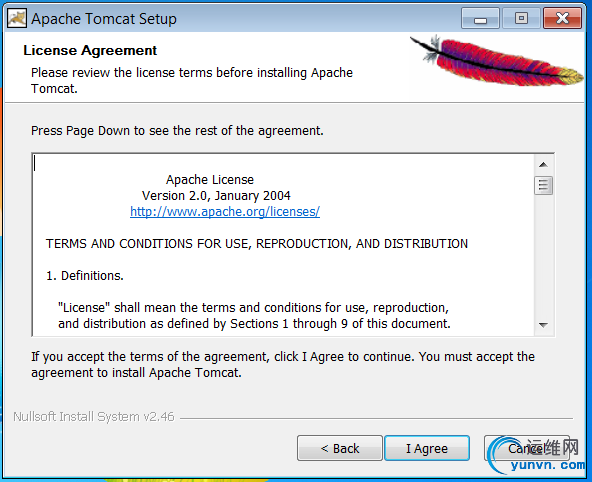Click the Apache Tomcat Setup title bar text

[x=104, y=19]
